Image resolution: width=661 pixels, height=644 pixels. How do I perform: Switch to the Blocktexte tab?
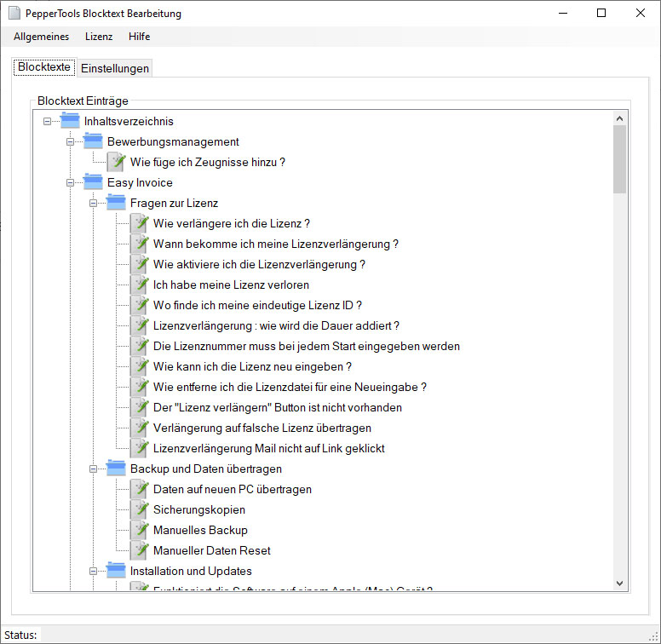pyautogui.click(x=44, y=67)
